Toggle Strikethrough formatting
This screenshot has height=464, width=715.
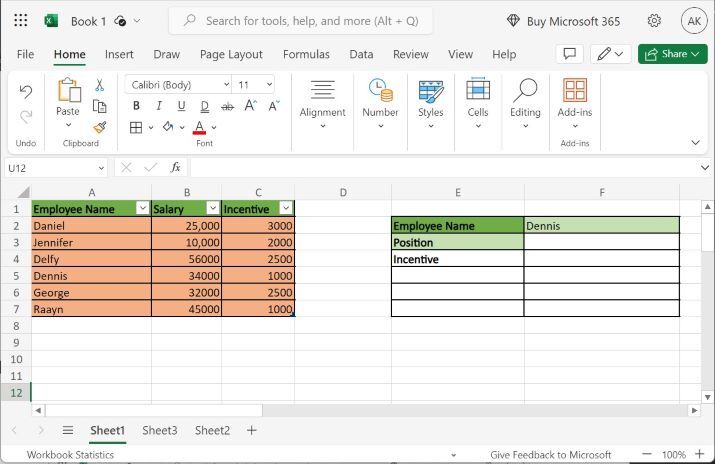227,106
